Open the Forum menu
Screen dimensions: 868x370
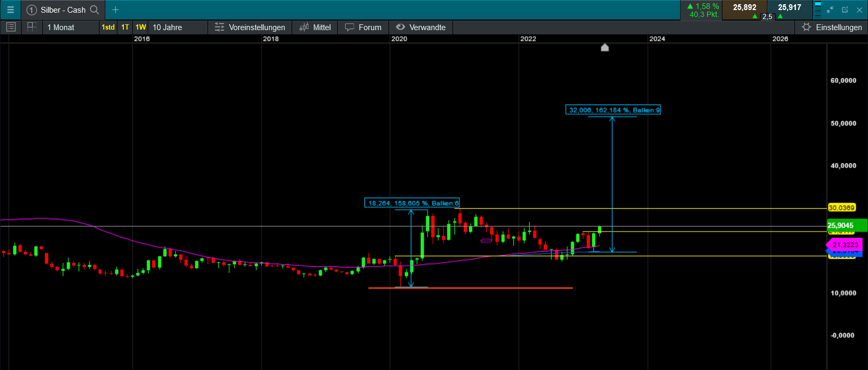click(363, 27)
